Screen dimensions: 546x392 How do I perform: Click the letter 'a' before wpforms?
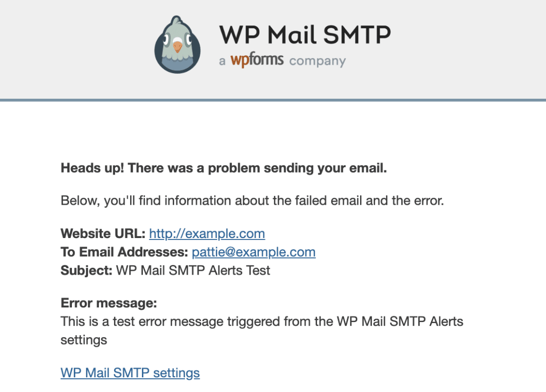point(222,62)
